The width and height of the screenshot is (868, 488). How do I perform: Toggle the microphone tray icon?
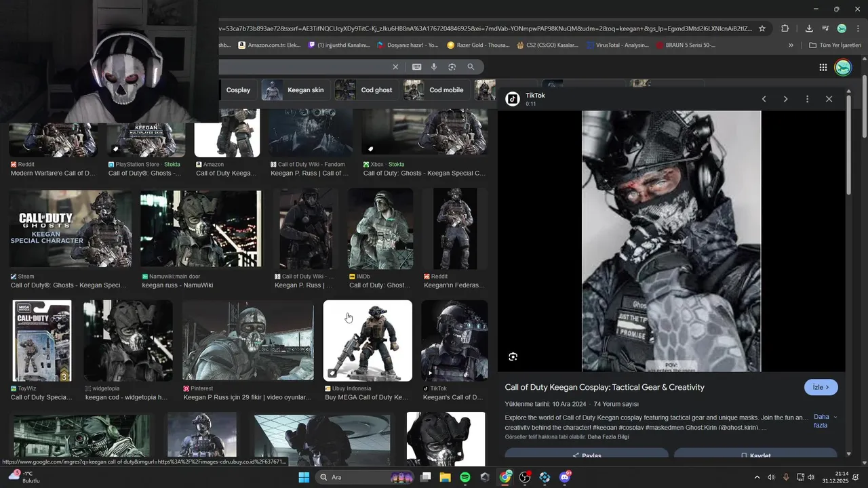(786, 477)
